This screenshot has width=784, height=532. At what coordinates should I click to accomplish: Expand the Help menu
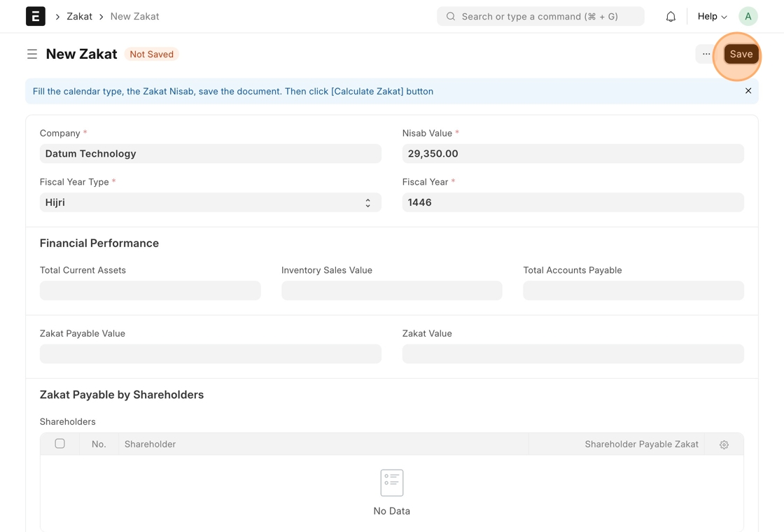tap(712, 16)
